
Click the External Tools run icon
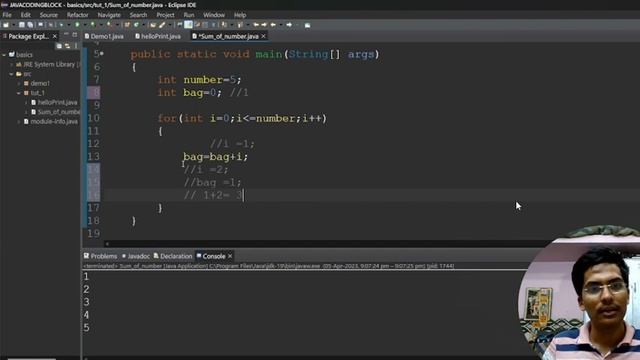click(x=109, y=25)
